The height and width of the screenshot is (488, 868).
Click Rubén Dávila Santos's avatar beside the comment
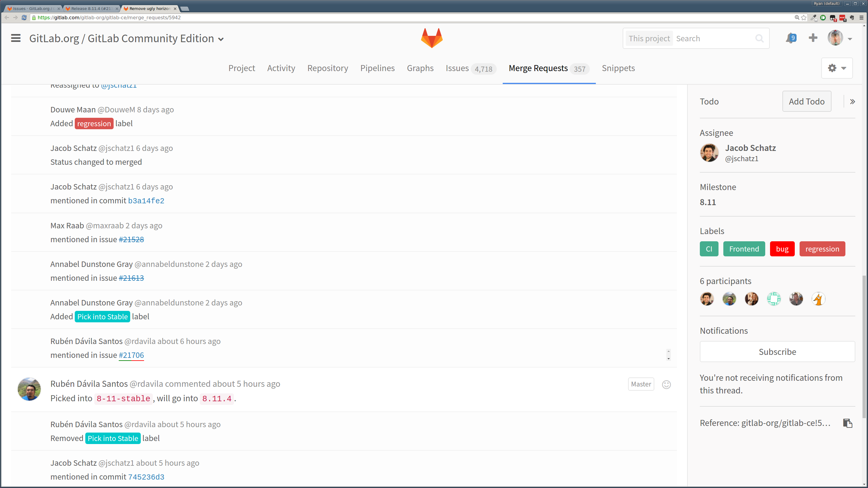tap(29, 389)
